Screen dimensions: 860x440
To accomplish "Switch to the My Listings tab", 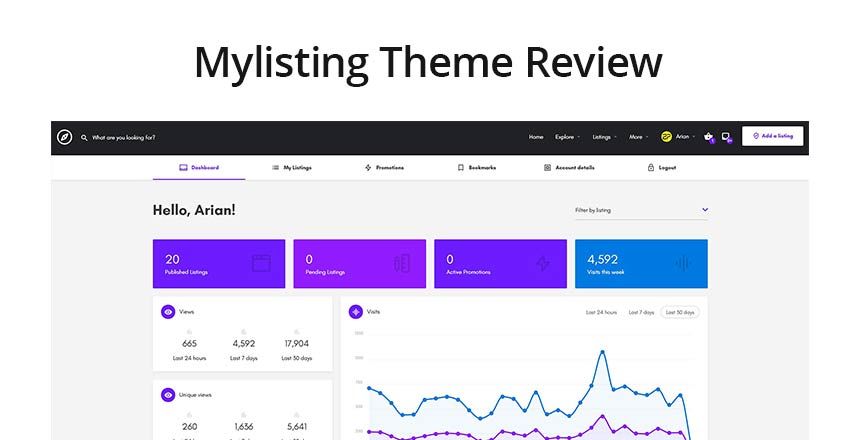I will click(x=292, y=167).
